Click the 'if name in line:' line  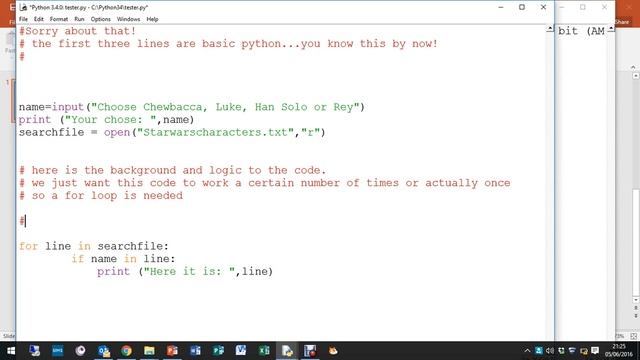click(123, 259)
